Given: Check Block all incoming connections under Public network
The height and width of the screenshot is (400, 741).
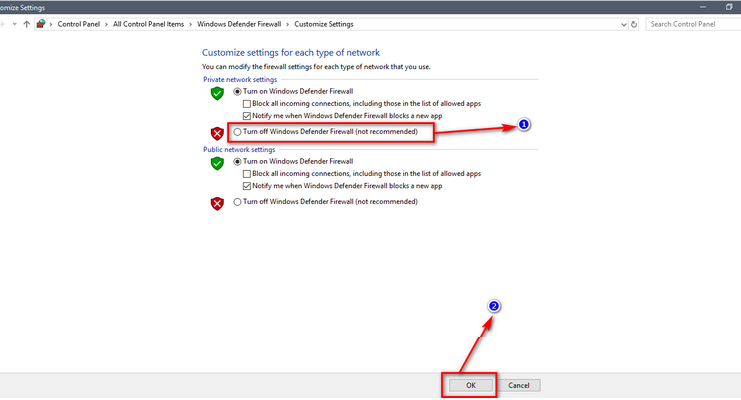Looking at the screenshot, I should 247,174.
